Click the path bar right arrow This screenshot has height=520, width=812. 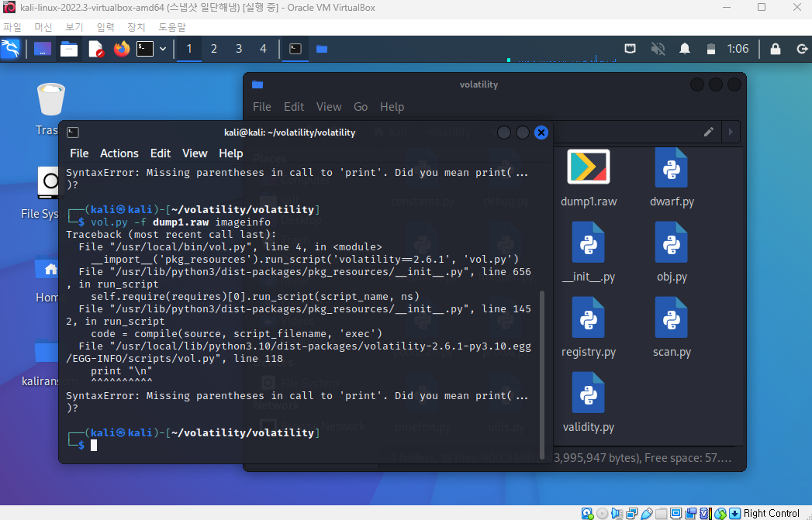[731, 132]
